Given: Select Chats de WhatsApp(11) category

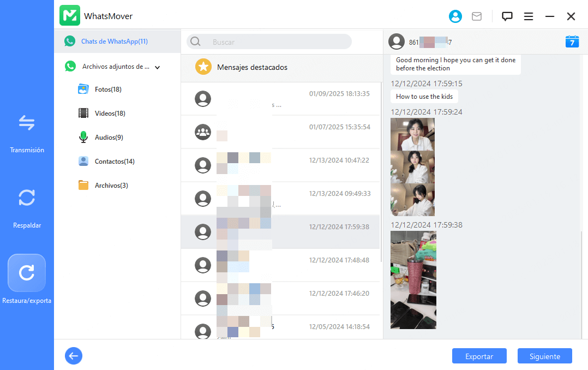Looking at the screenshot, I should point(114,41).
